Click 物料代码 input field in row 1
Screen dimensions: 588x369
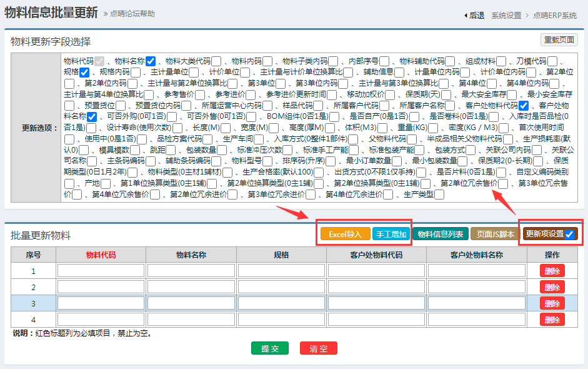coord(101,271)
